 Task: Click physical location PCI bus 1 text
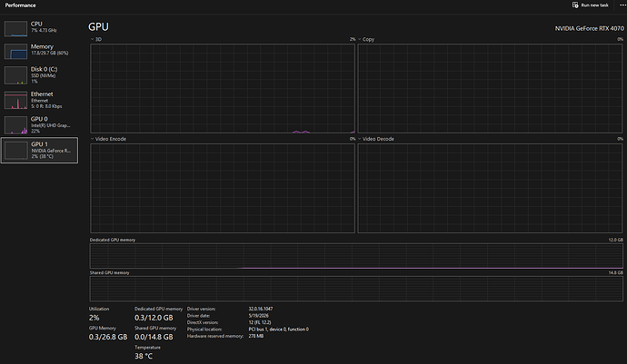pyautogui.click(x=279, y=330)
